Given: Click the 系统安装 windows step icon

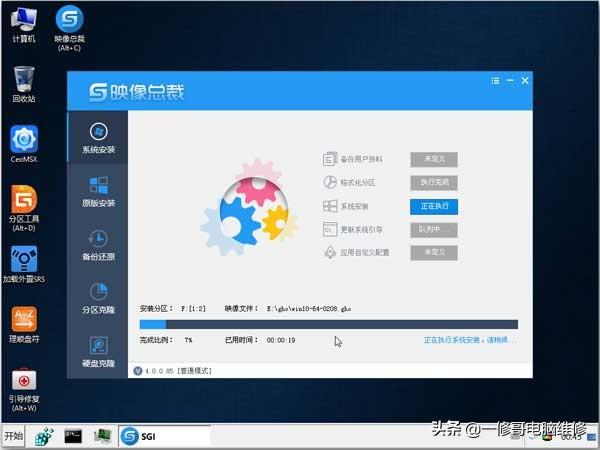Looking at the screenshot, I should pyautogui.click(x=330, y=206).
